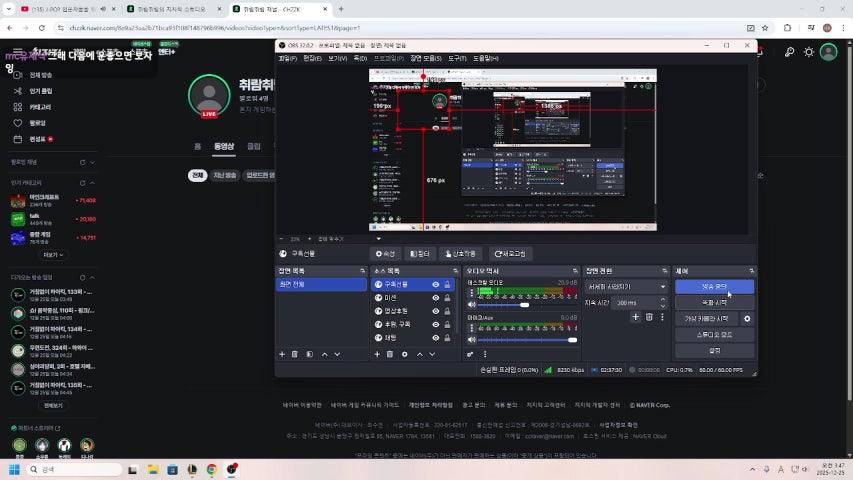Image resolution: width=853 pixels, height=480 pixels.
Task: Open the scene transition type dropdown
Action: coord(626,286)
